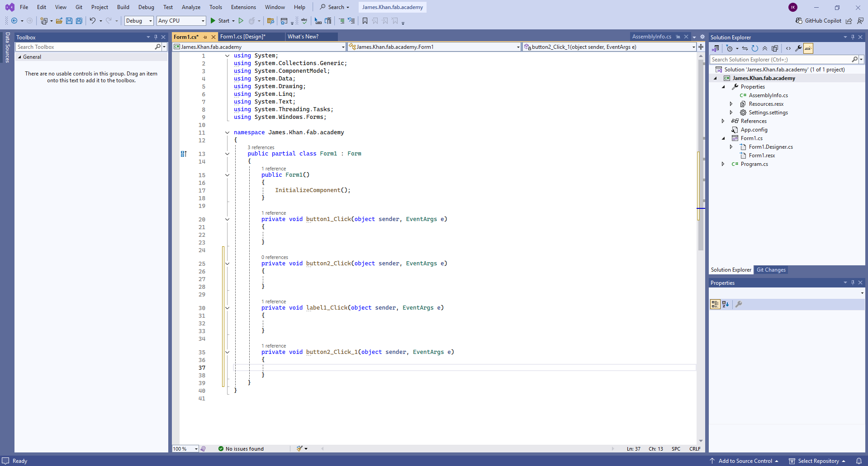
Task: Open the Analyze menu
Action: [x=191, y=7]
